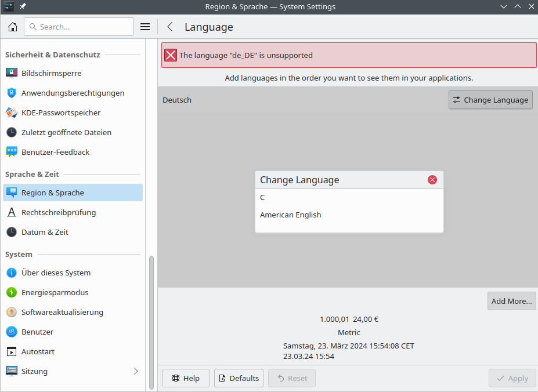Open the hamburger menu next to search
This screenshot has width=538, height=392.
pyautogui.click(x=145, y=27)
